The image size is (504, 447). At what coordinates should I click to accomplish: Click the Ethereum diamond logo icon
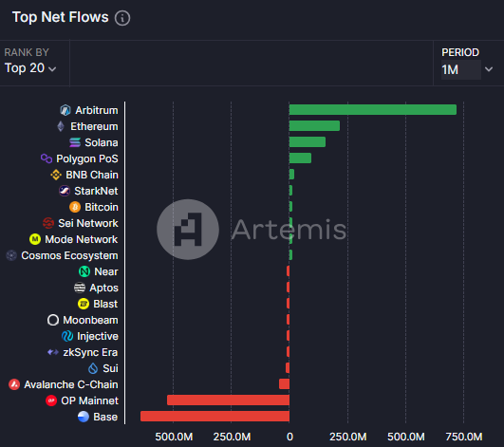pos(61,126)
